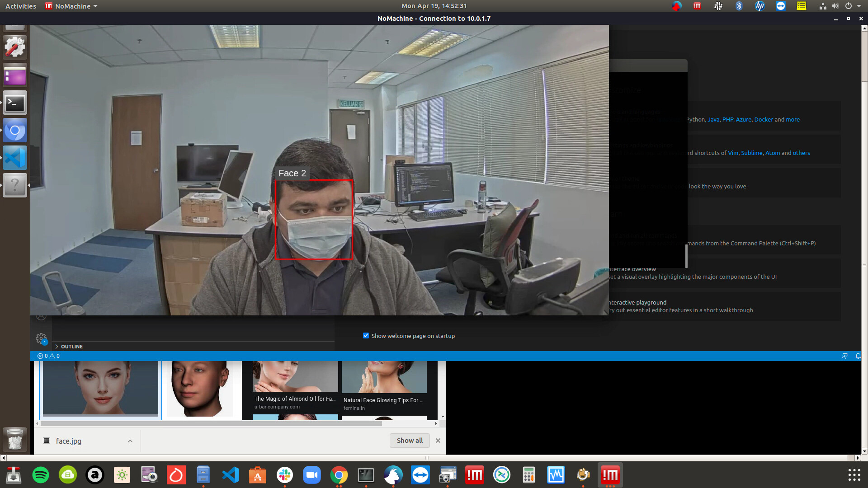Image resolution: width=868 pixels, height=488 pixels.
Task: Open the Activities overview
Action: tap(20, 6)
